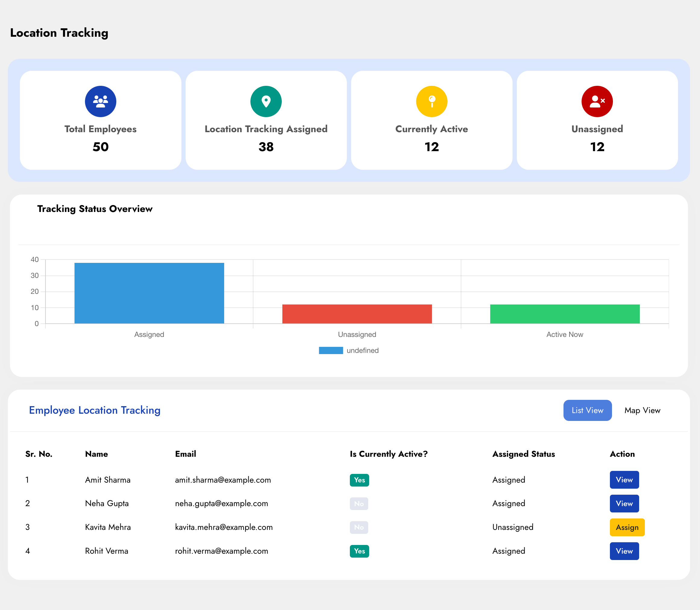The image size is (700, 610).
Task: View Amit Sharma's location details
Action: 624,480
